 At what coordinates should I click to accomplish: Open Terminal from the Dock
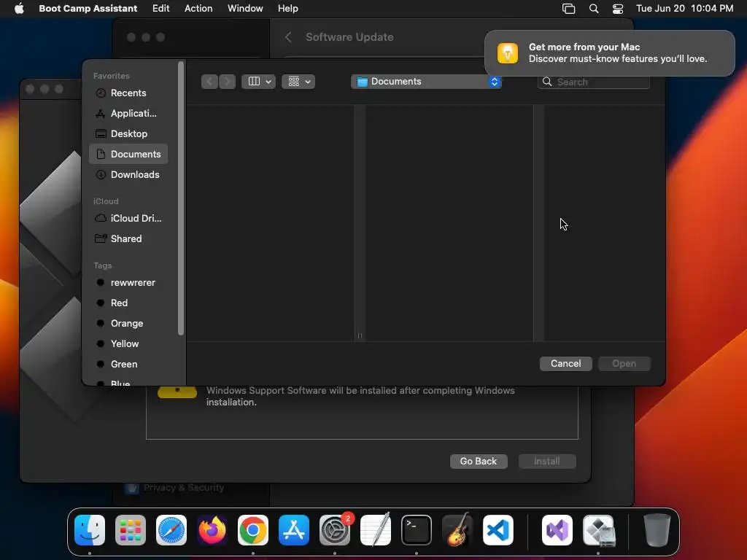417,530
